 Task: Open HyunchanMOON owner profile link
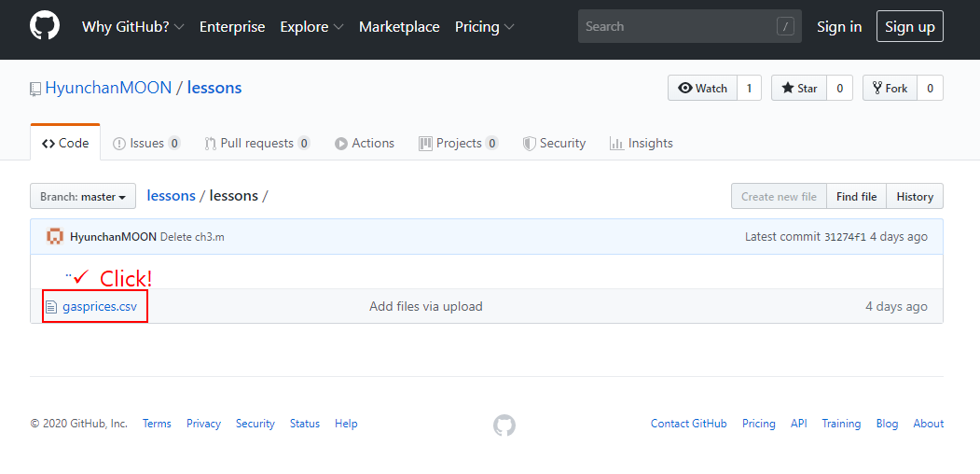pos(108,88)
